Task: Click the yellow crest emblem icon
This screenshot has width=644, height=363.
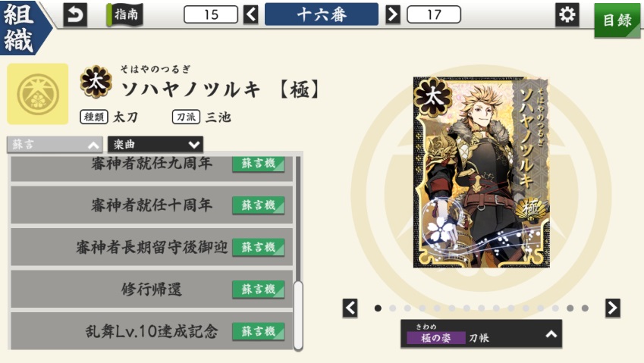Action: 38,94
